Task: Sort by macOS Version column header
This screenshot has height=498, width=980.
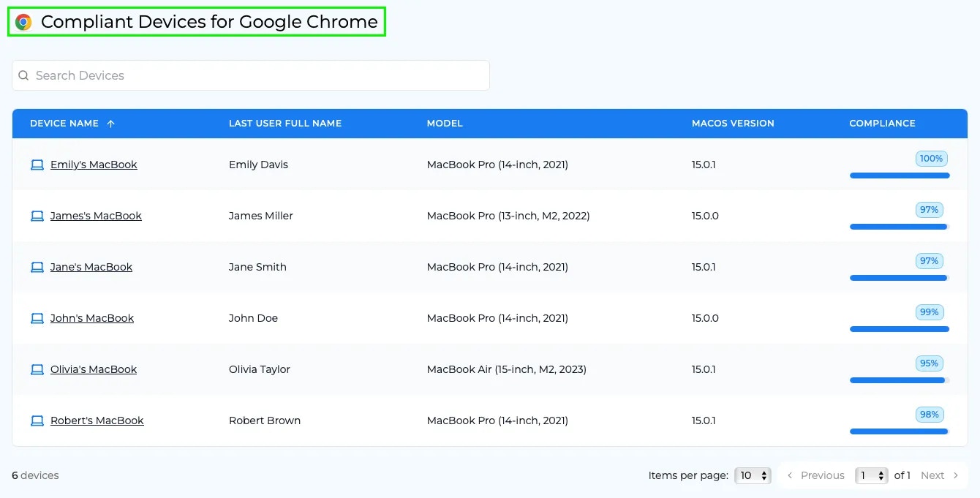Action: [733, 124]
